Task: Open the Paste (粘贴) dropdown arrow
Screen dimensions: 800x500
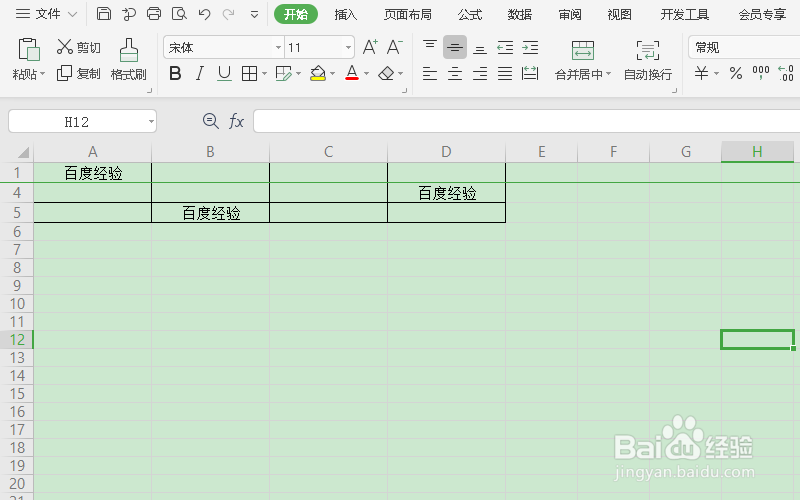Action: pyautogui.click(x=43, y=74)
